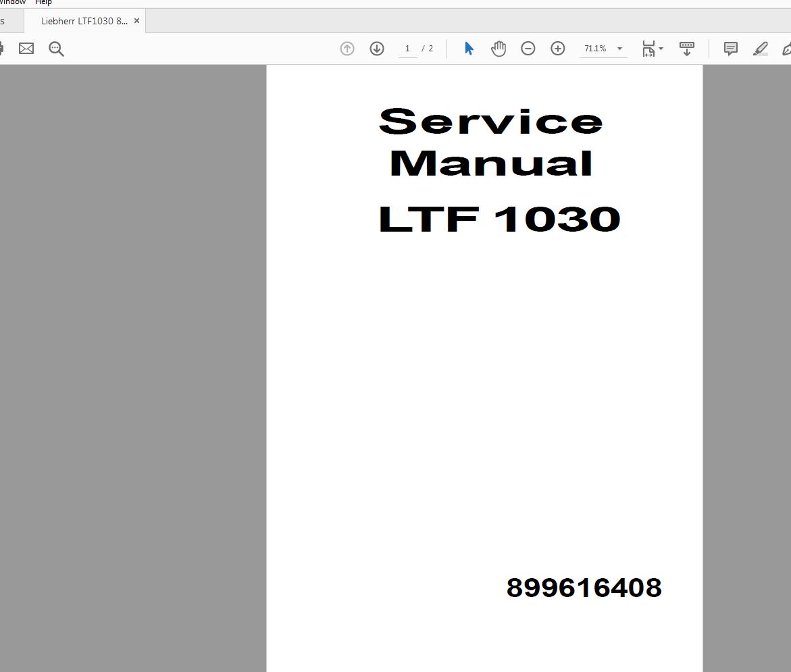Screen dimensions: 791x672
Task: Go to next page arrow
Action: coord(377,49)
